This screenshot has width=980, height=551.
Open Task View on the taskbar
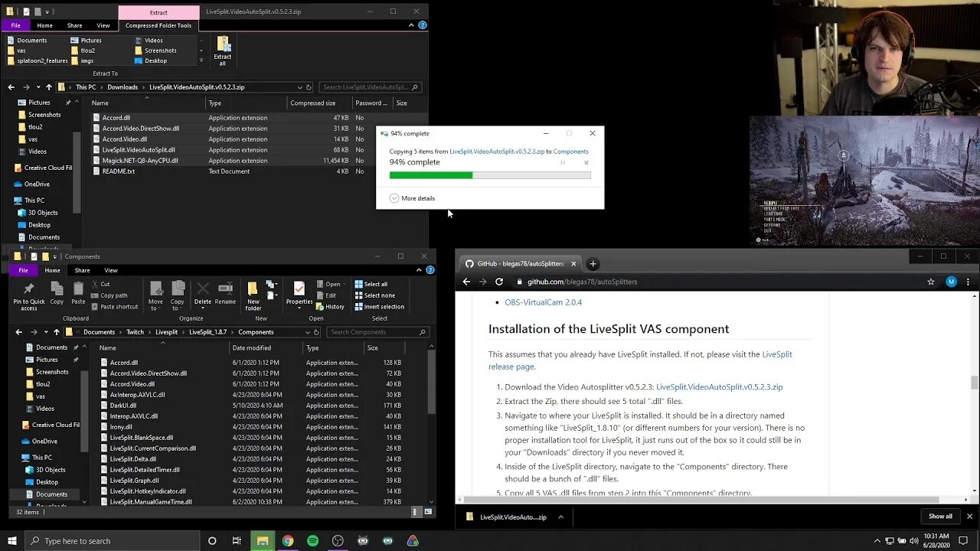point(237,541)
